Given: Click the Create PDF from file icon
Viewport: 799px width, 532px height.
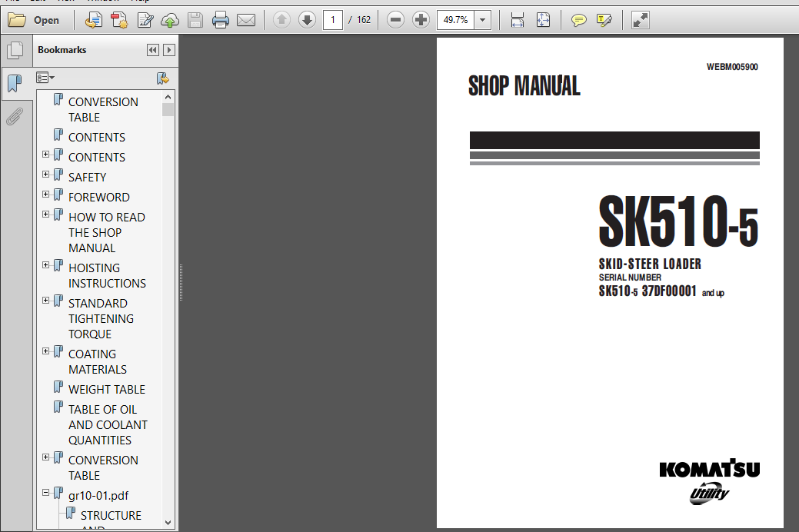Looking at the screenshot, I should pos(93,21).
